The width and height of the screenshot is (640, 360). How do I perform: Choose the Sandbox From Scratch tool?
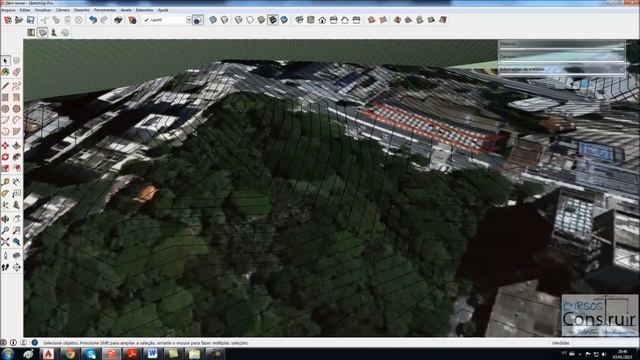point(383,20)
